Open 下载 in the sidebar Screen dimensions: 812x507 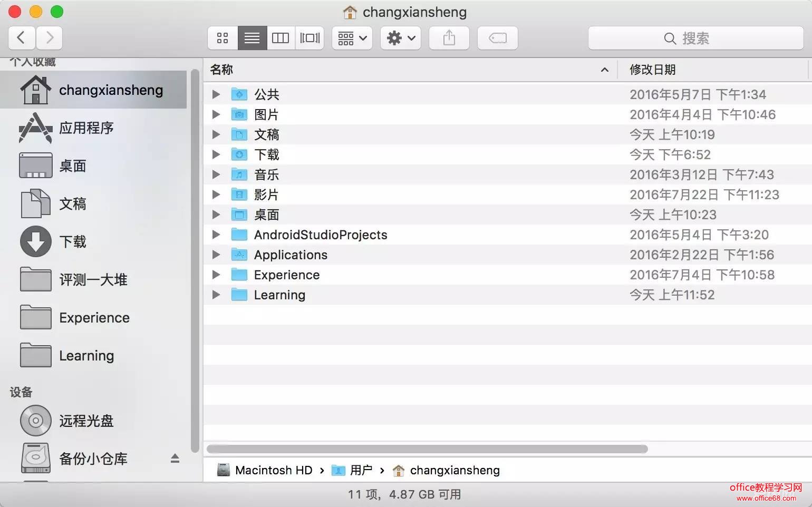(93, 242)
